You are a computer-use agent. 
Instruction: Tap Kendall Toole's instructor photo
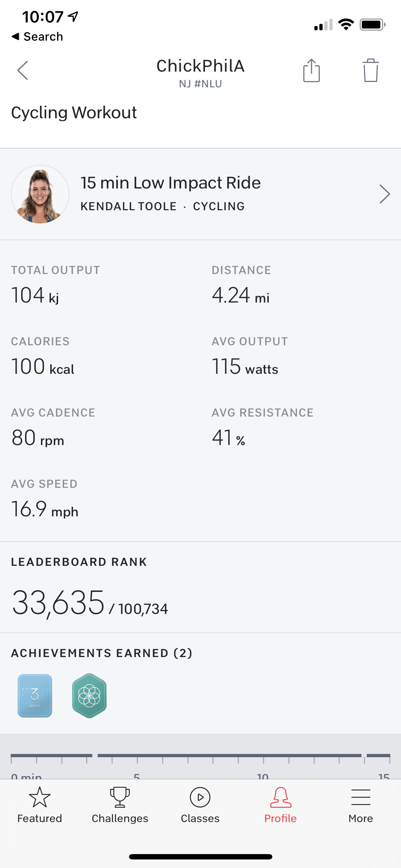pyautogui.click(x=40, y=194)
